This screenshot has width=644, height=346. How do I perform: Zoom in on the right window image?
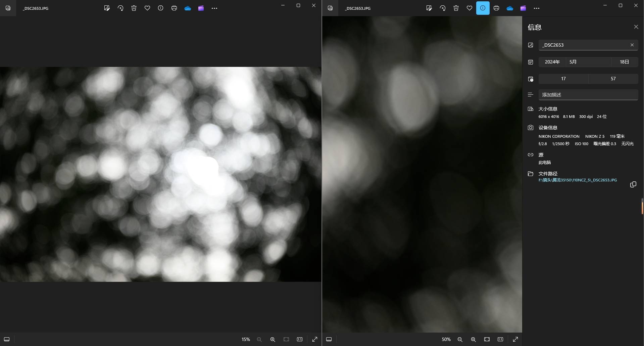click(473, 339)
